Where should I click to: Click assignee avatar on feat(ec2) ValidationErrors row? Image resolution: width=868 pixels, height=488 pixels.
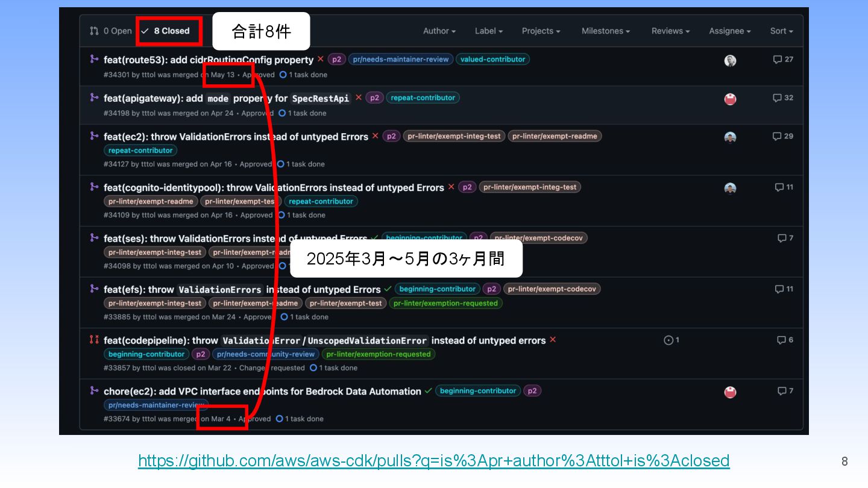(730, 137)
